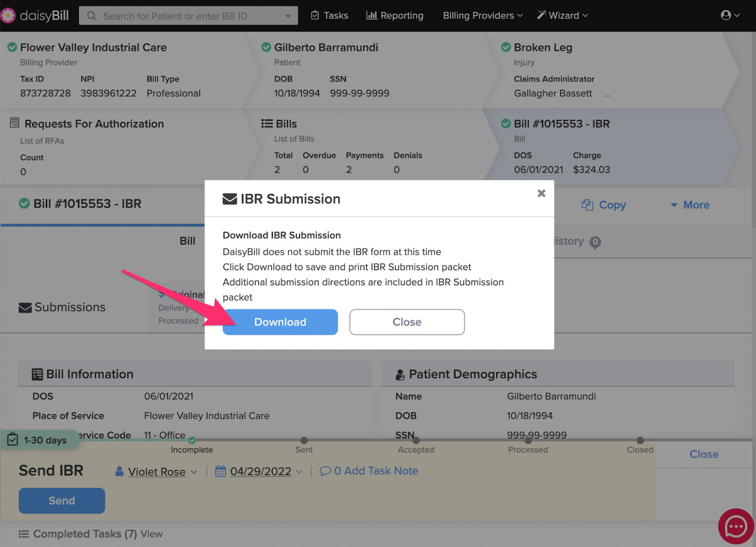Click the Close link beside task bar
The image size is (756, 547).
704,454
